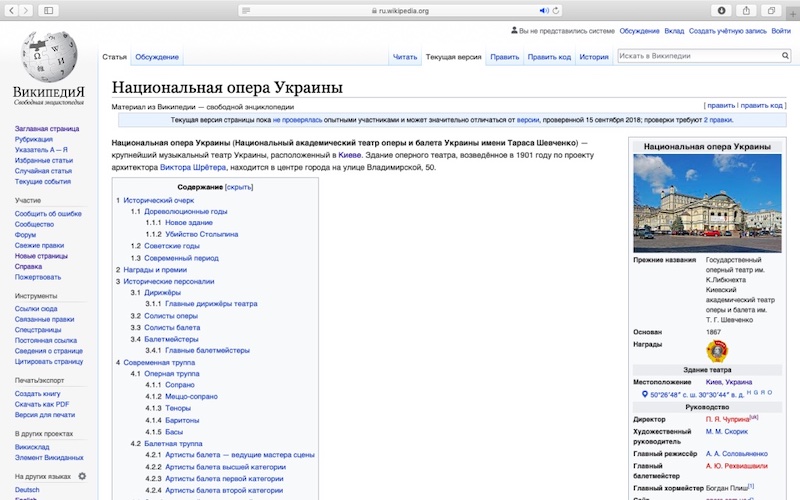
Task: Jump to Награды и премии contents entry
Action: click(155, 270)
